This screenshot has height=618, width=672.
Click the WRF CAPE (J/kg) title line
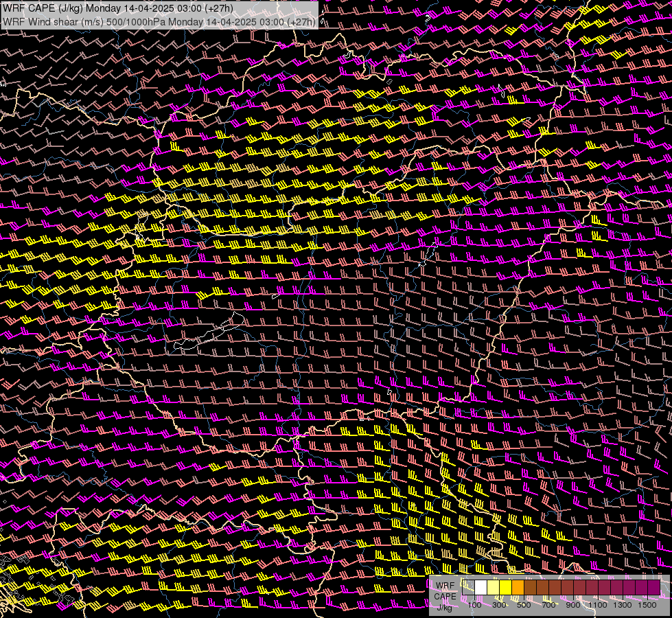click(x=118, y=8)
